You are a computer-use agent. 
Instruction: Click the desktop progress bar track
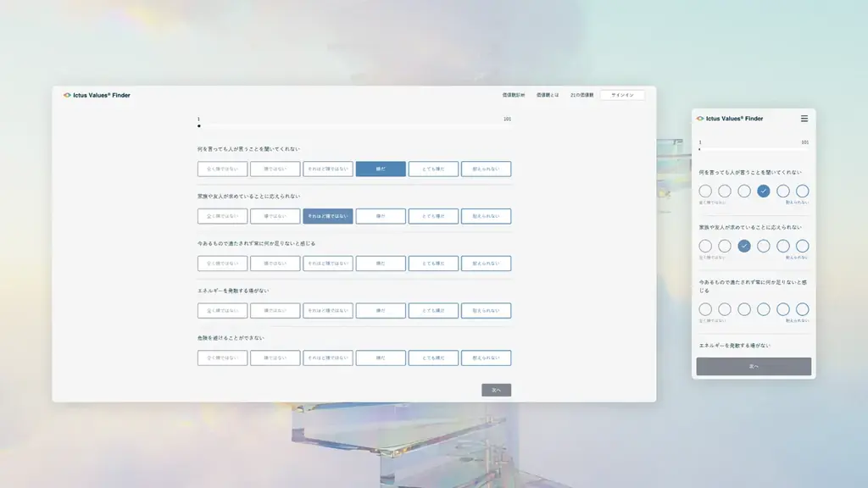tap(354, 126)
